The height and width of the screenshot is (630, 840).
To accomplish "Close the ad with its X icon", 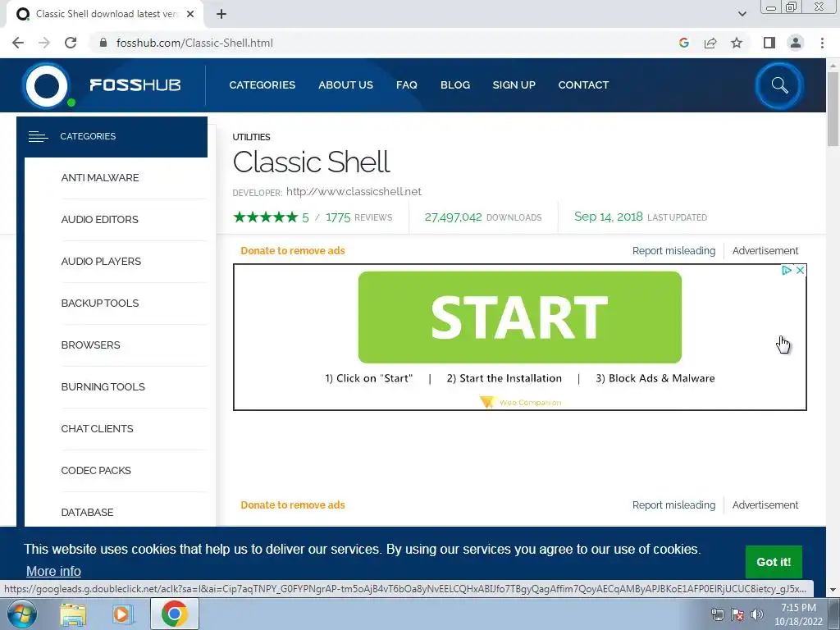I will tap(800, 271).
